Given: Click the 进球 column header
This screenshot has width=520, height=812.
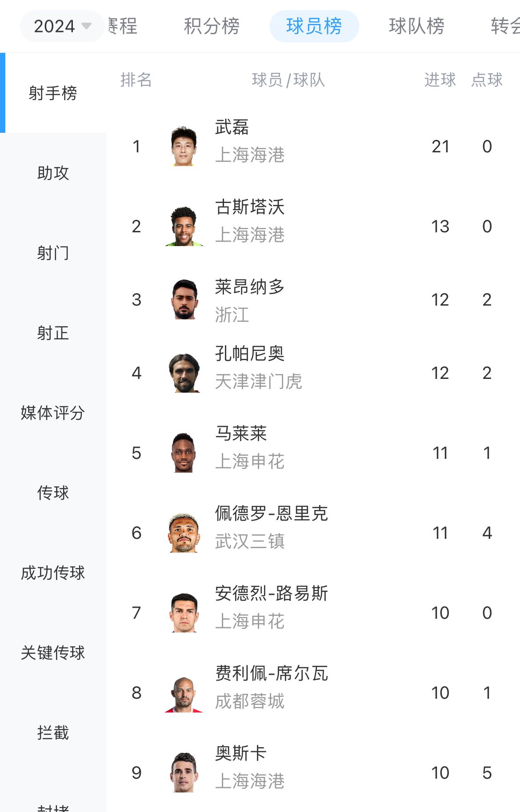Looking at the screenshot, I should click(440, 80).
